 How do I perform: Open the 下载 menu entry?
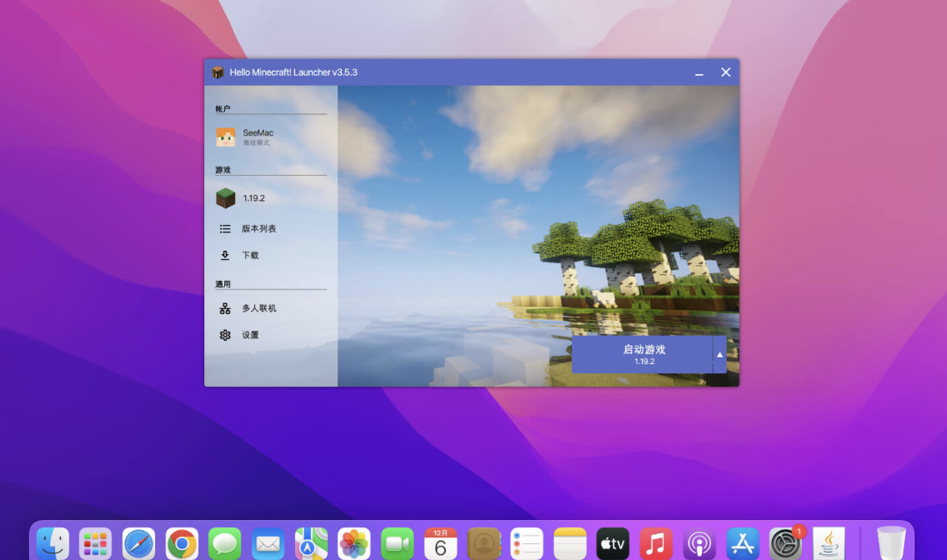(250, 255)
